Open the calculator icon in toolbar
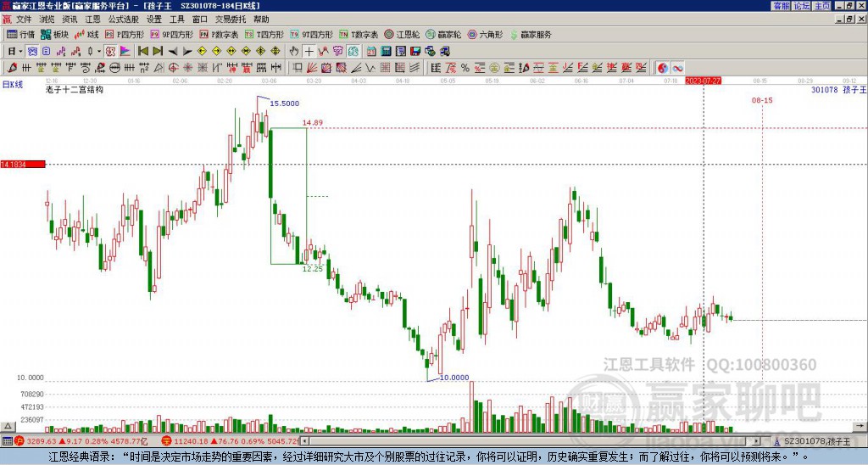This screenshot has height=465, width=868. 386,51
